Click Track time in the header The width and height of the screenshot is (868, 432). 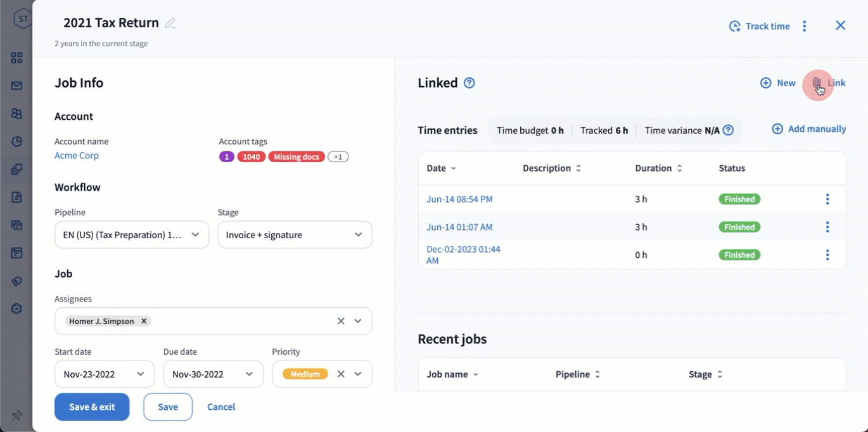(x=760, y=26)
